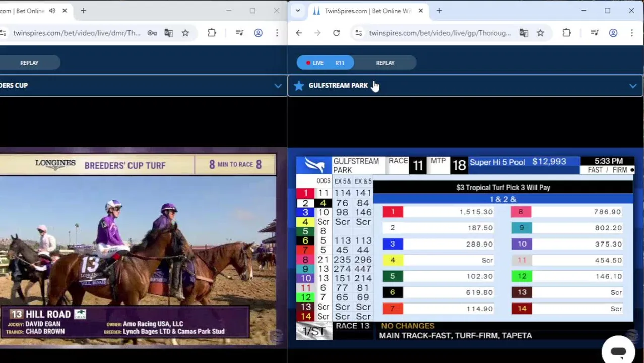This screenshot has height=363, width=644.
Task: Open tab search dropdown in right window
Action: [x=298, y=11]
